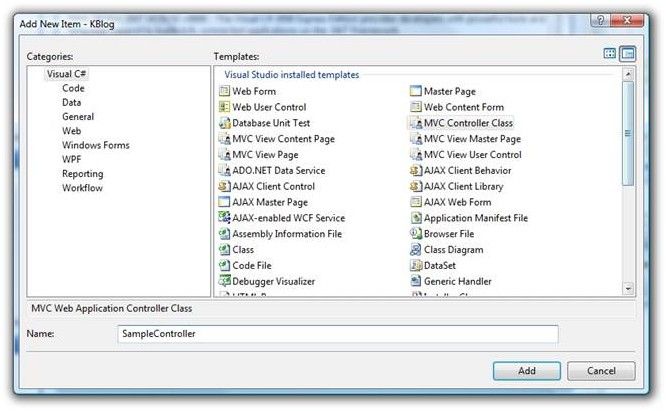Viewport: 666px width, 411px height.
Task: Select the Visual C# category
Action: tap(67, 74)
